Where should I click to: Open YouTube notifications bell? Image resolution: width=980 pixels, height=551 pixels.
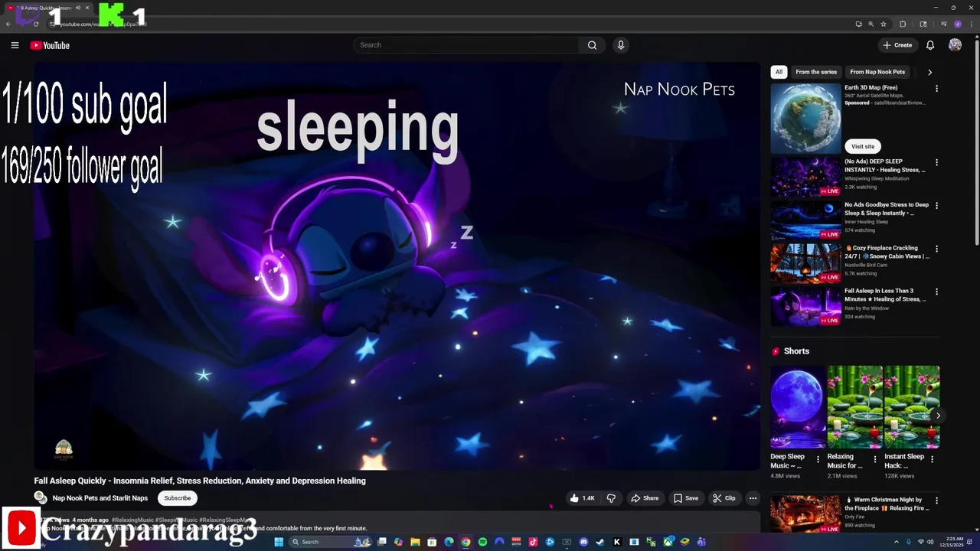pyautogui.click(x=930, y=45)
